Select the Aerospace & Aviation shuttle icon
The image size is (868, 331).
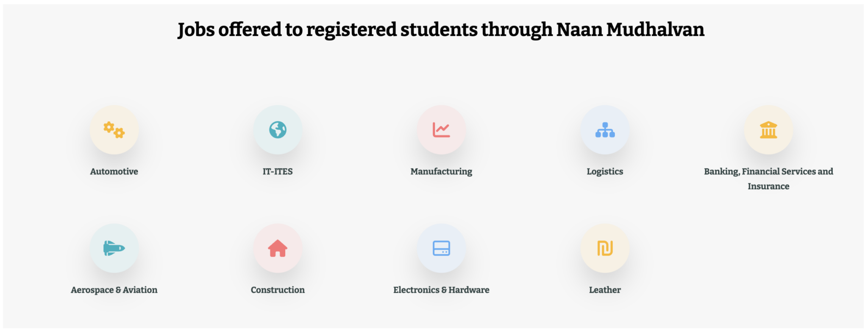point(114,249)
